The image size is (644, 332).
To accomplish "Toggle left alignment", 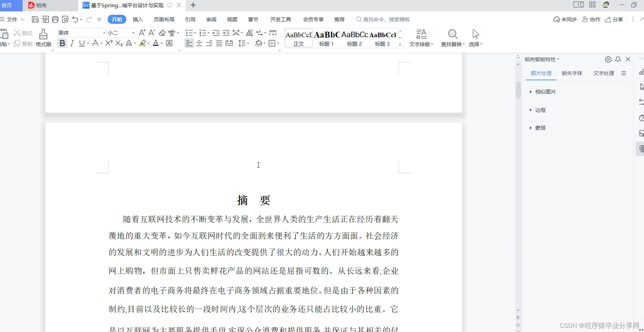I will (189, 43).
